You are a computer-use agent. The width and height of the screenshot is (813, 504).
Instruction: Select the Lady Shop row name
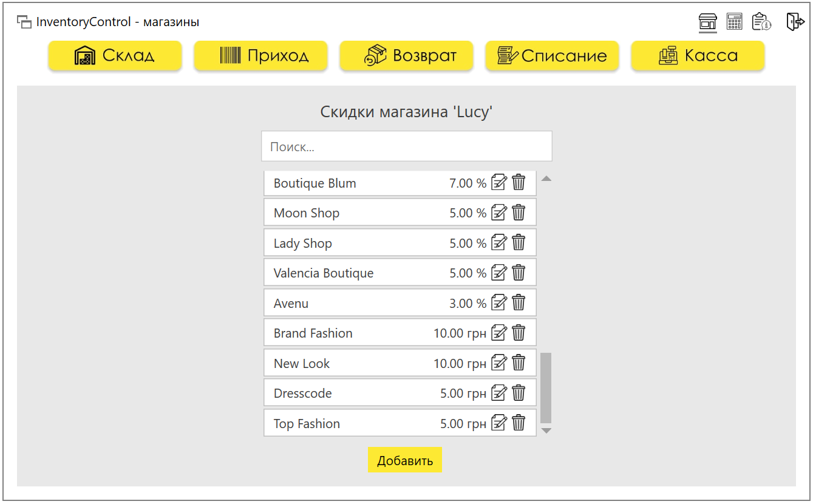[303, 243]
